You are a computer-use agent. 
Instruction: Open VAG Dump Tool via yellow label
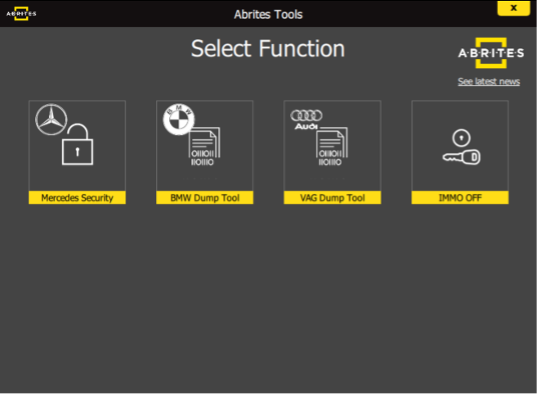click(332, 198)
